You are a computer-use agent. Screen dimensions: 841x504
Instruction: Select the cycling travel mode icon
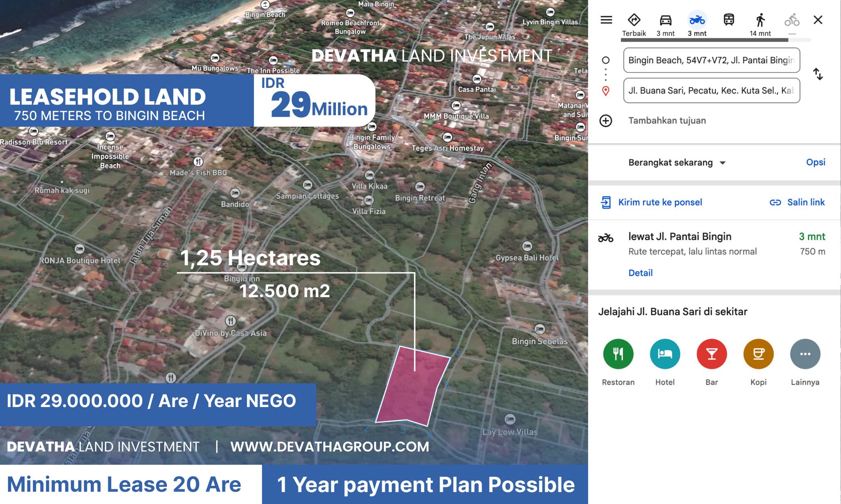click(x=792, y=20)
